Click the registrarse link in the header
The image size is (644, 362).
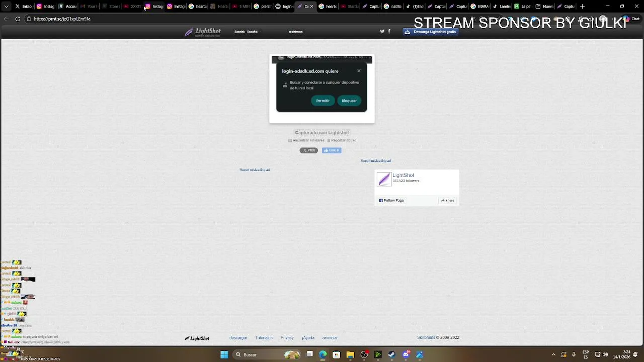[x=296, y=32]
